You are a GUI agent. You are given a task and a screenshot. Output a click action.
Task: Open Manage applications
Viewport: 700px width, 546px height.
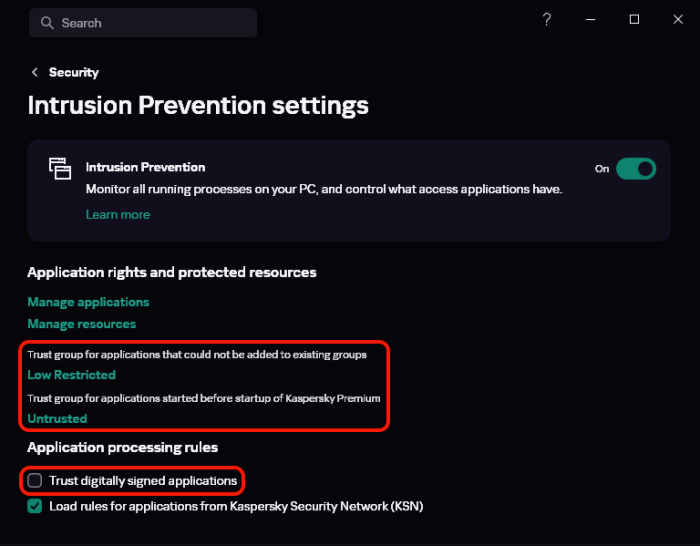pos(88,302)
